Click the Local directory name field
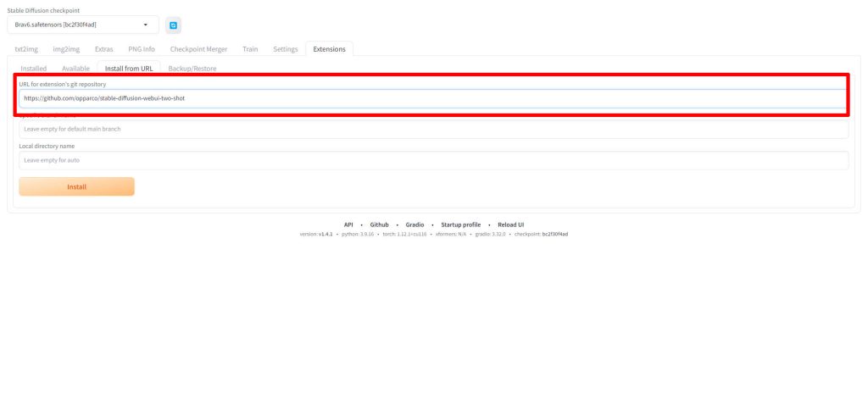 coord(433,160)
